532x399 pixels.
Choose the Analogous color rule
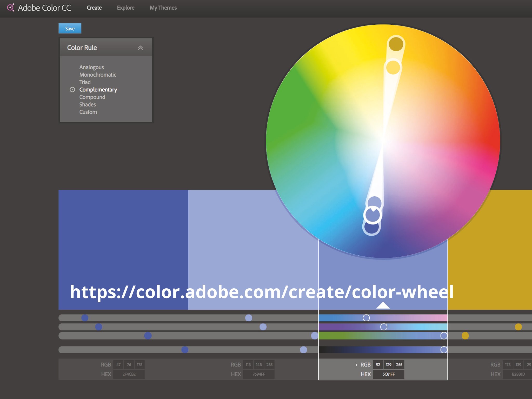pos(91,67)
